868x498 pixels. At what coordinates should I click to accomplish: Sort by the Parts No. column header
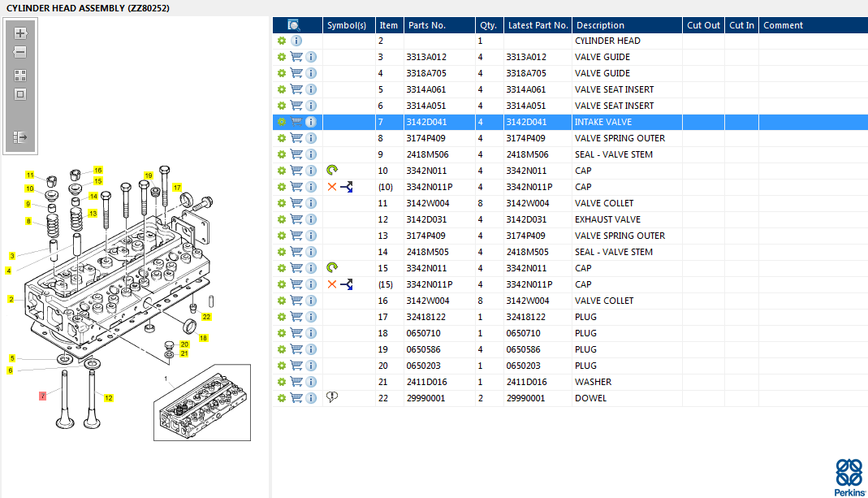coord(427,25)
